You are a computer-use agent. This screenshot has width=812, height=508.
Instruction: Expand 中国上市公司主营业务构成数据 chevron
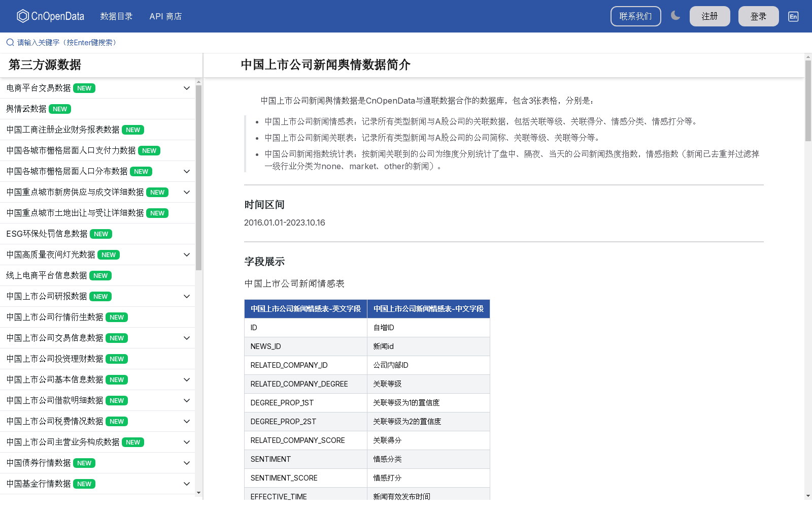tap(186, 442)
